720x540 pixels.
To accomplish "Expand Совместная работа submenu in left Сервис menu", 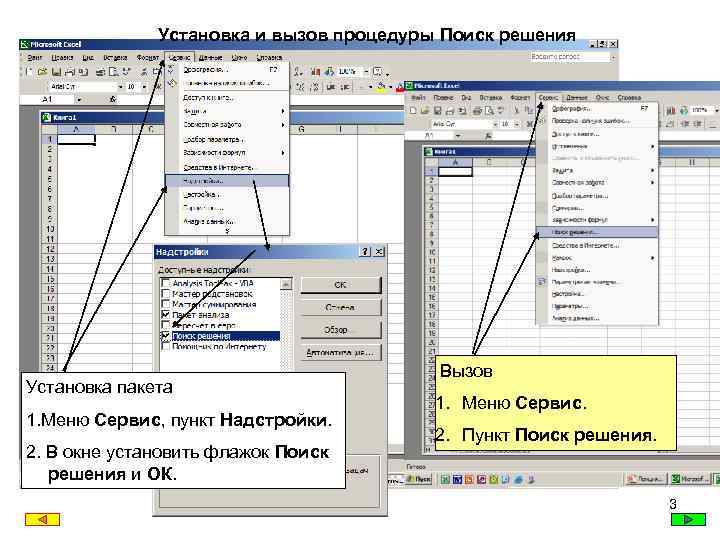I will tap(283, 124).
